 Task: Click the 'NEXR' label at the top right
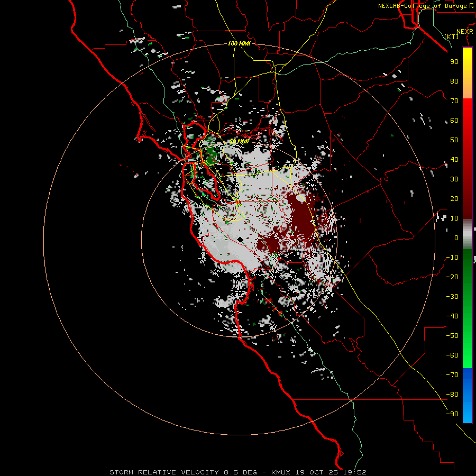465,32
